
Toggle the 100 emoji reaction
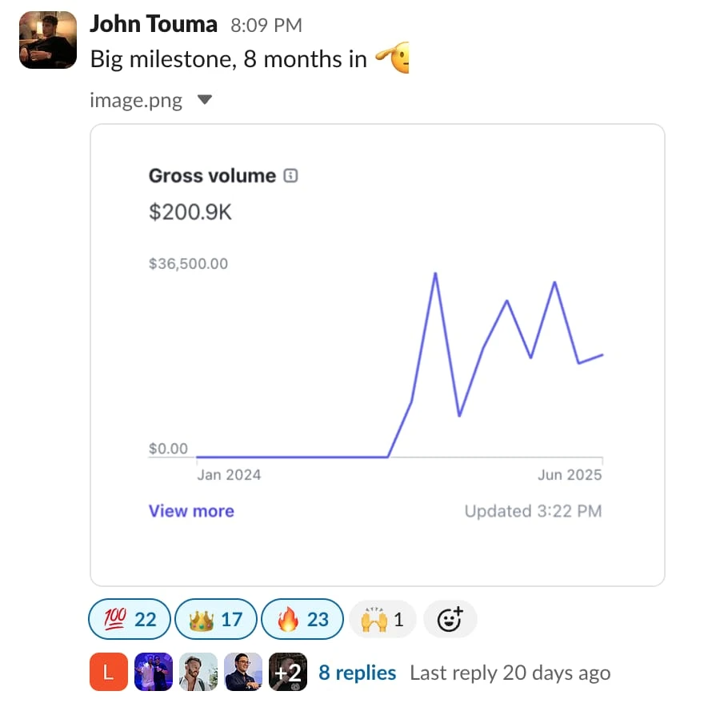pos(130,619)
